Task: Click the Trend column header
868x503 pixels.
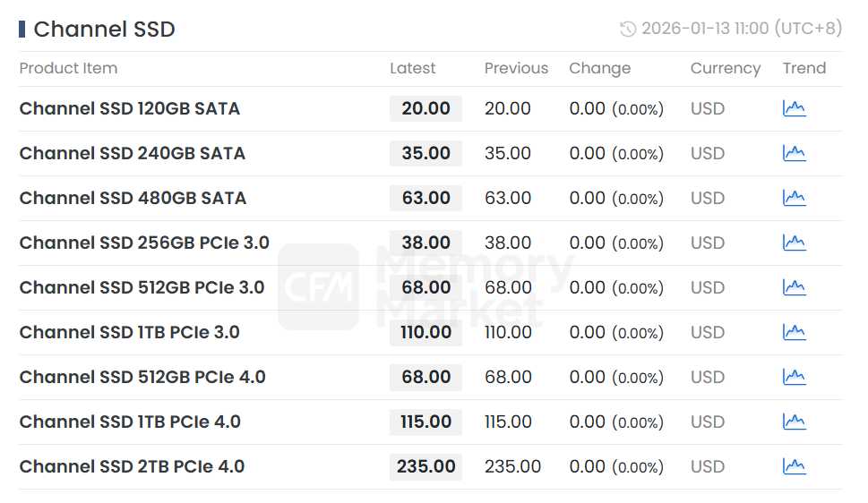Action: [804, 68]
